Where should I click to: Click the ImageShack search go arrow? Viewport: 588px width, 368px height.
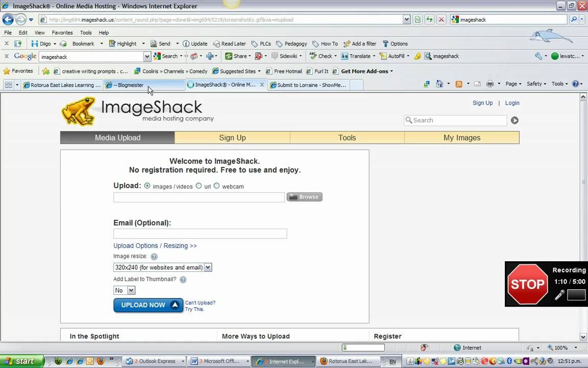514,120
